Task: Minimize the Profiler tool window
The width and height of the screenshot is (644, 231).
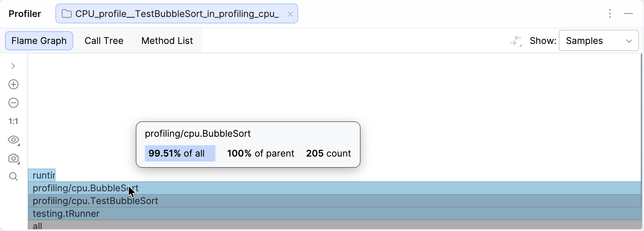Action: [x=628, y=14]
